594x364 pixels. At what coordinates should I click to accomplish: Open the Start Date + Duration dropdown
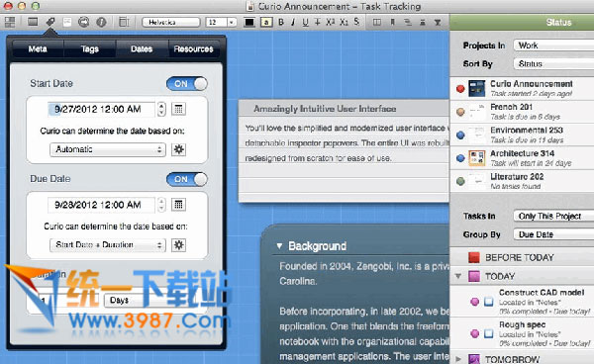click(108, 245)
